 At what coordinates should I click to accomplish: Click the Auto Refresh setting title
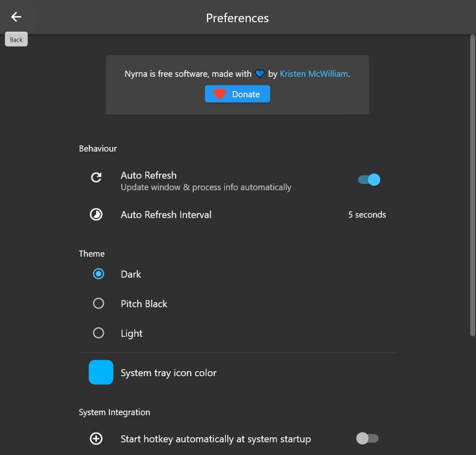148,175
